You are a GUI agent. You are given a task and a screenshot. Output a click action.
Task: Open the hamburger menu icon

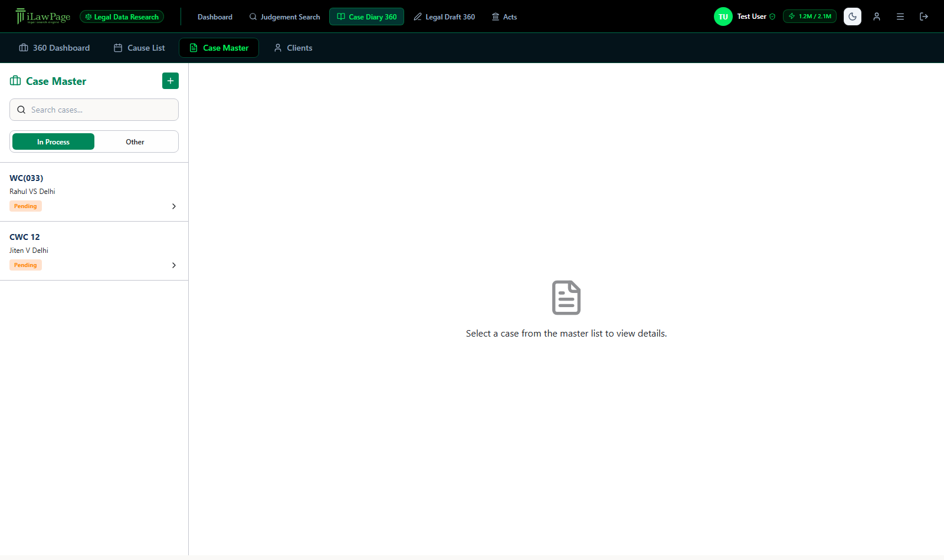point(900,17)
